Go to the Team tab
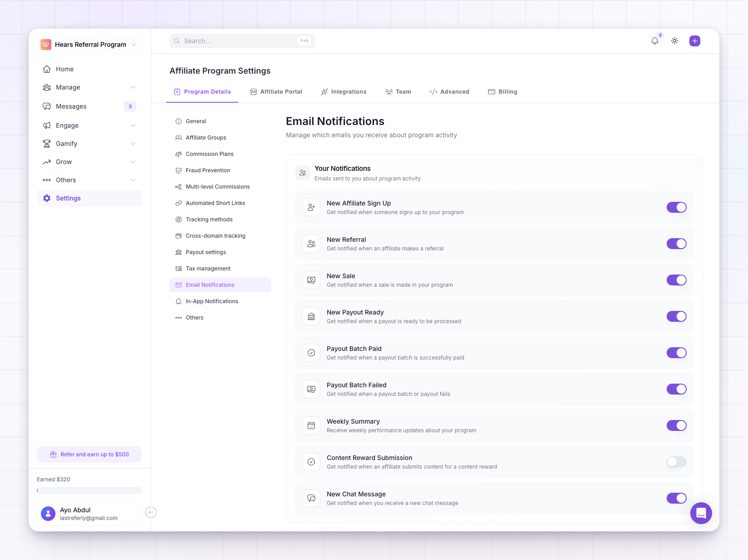The height and width of the screenshot is (560, 748). (398, 92)
